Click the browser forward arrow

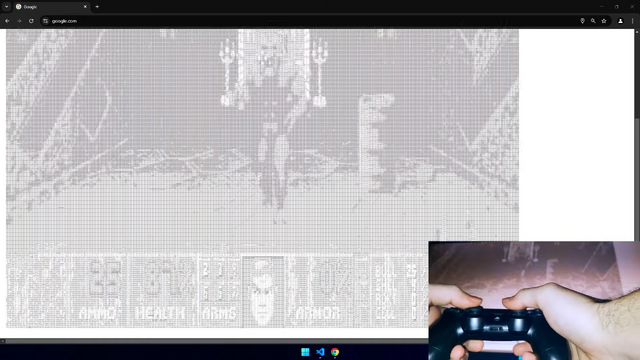[x=19, y=21]
